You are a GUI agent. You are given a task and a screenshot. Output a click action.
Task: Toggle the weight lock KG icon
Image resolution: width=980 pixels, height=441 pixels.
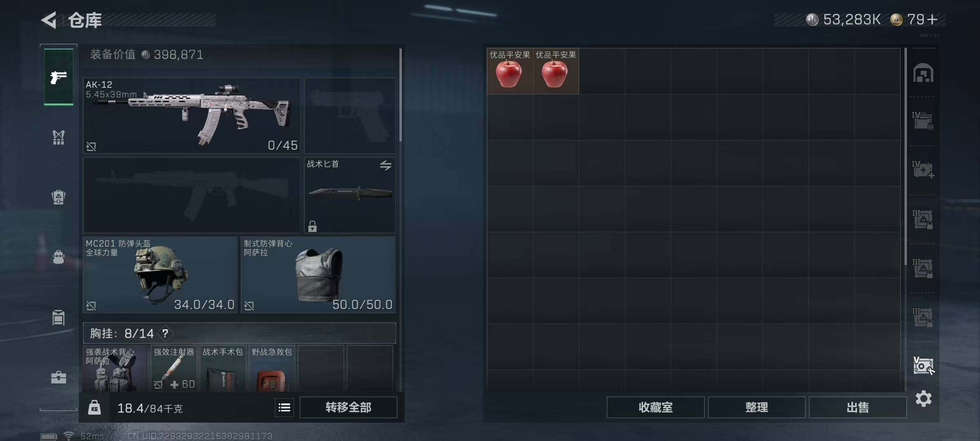tap(94, 407)
